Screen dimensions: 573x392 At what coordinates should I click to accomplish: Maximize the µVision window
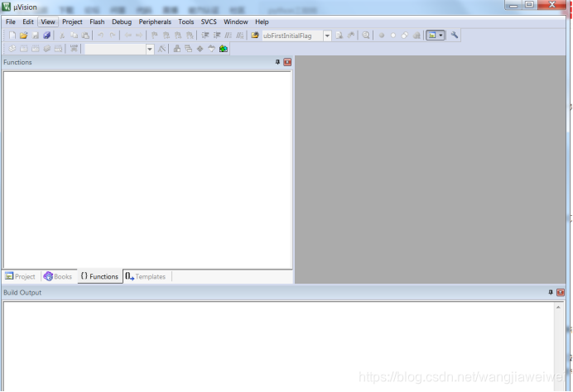(529, 5)
